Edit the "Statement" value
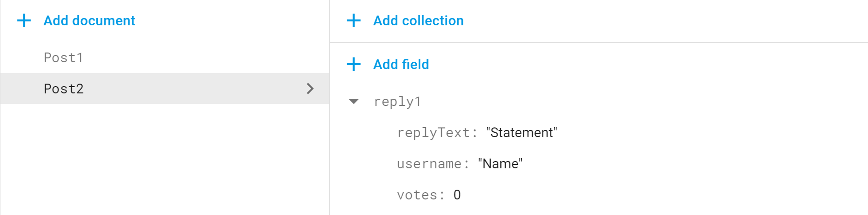Viewport: 868px width, 215px height. coord(521,133)
